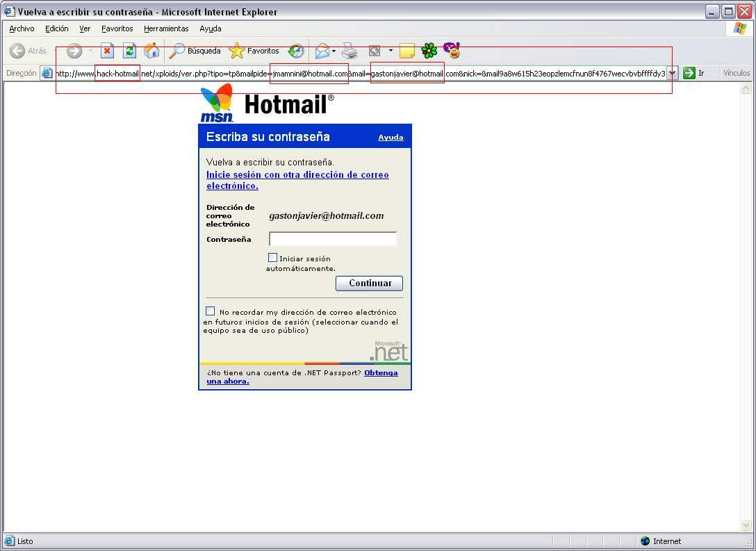Click the Atrás back arrow button
The height and width of the screenshot is (551, 756).
[17, 51]
